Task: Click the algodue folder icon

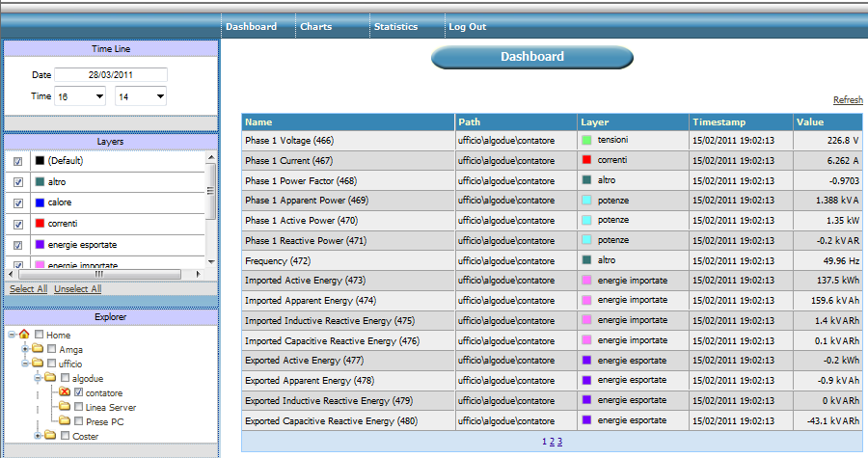Action: [51, 378]
